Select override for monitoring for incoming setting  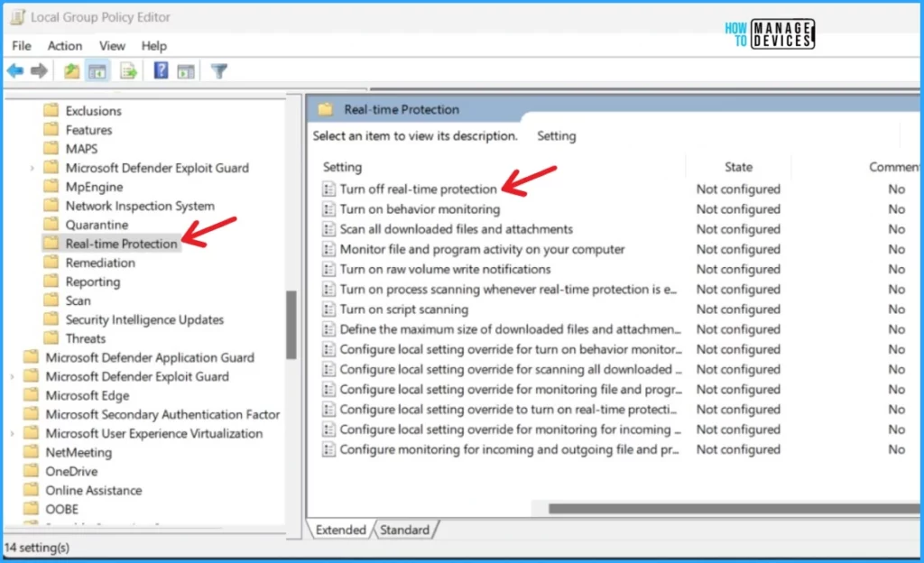pyautogui.click(x=511, y=429)
